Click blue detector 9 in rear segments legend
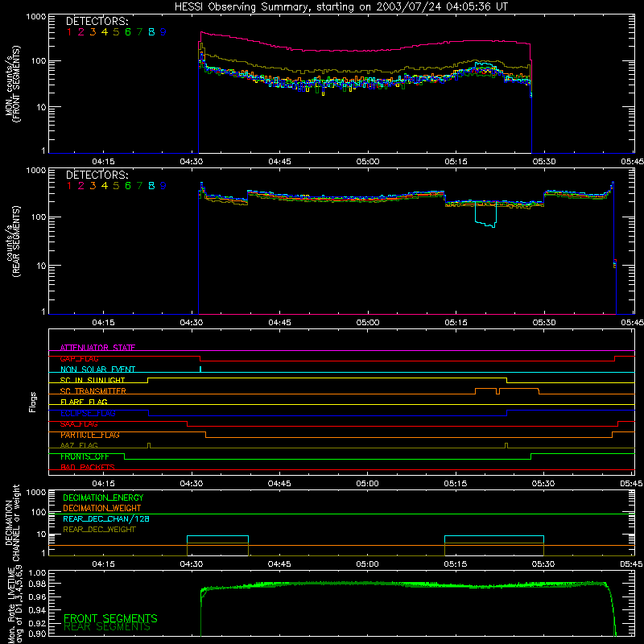Viewport: 644px width, 644px height. pos(163,186)
